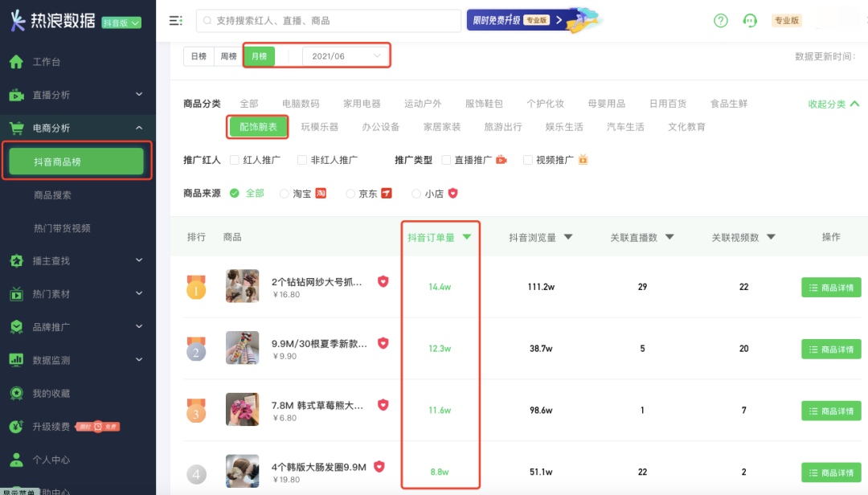Click shield icon on 2个钻钻网纱大号抓 row

383,281
